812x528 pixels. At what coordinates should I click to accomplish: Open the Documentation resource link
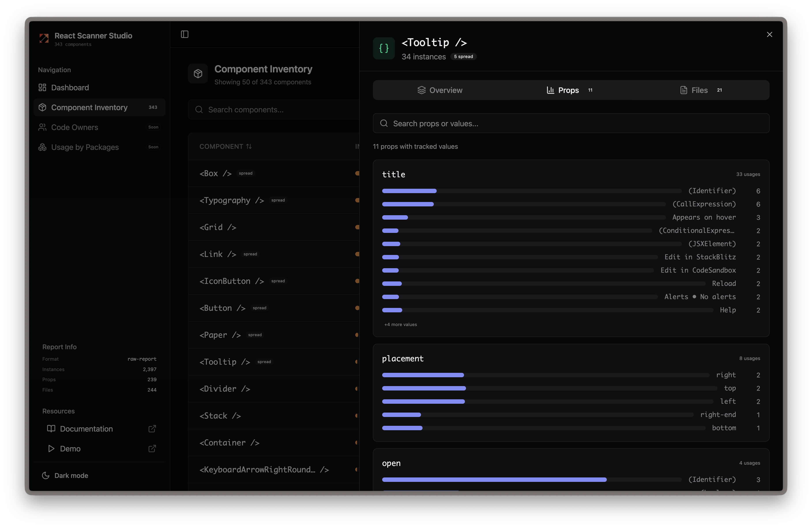(86, 429)
